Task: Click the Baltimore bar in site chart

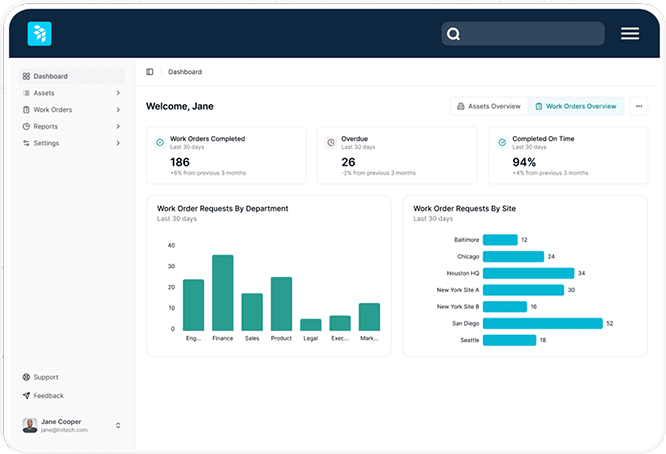Action: coord(500,240)
